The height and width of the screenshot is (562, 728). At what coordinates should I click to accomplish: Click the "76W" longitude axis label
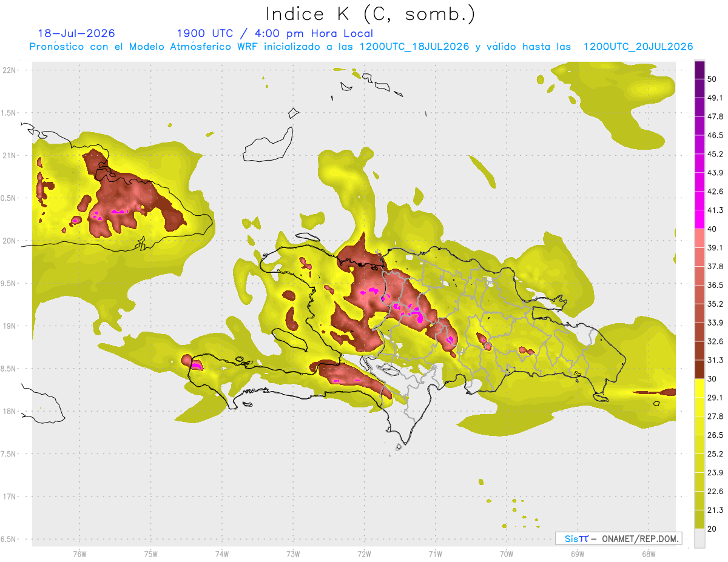[x=79, y=554]
